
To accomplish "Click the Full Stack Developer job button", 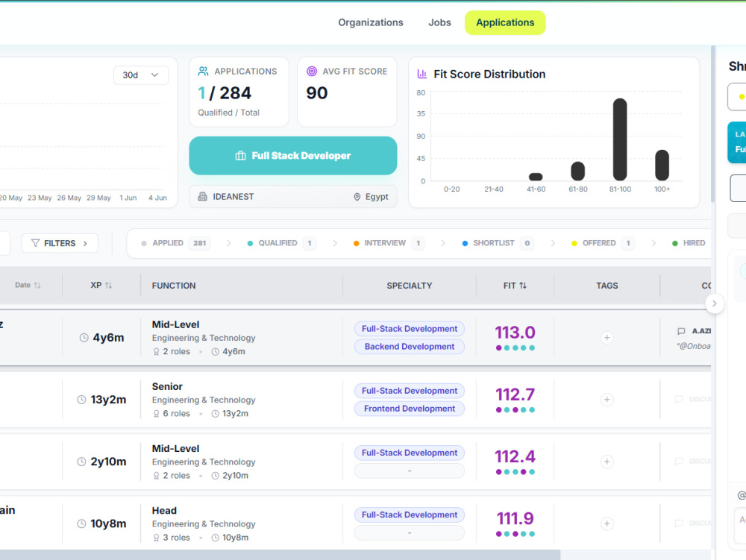I will click(x=293, y=155).
